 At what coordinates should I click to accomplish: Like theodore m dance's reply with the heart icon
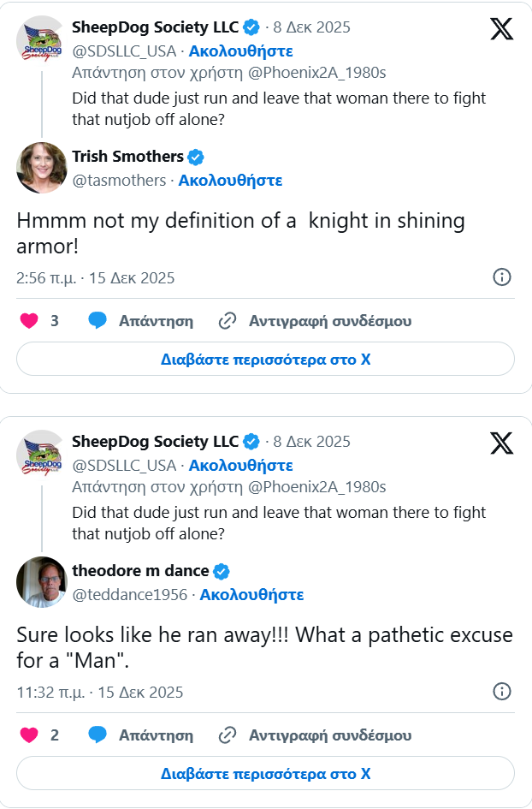[29, 735]
